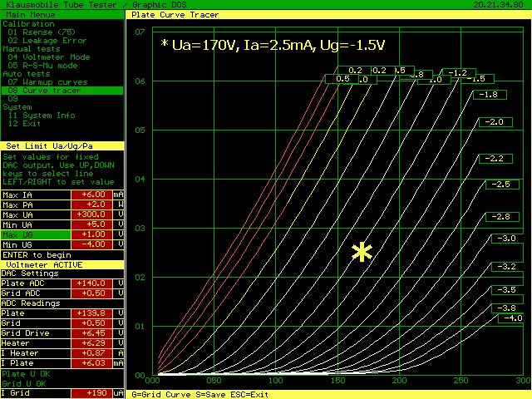Click the 06 y-axis tick label
Screen dimensions: 532x399
point(140,81)
